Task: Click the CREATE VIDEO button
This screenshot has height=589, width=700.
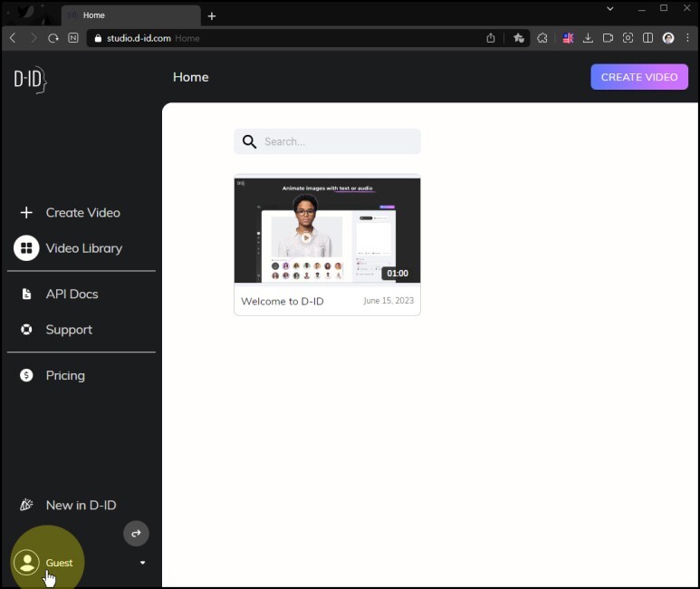Action: click(639, 77)
